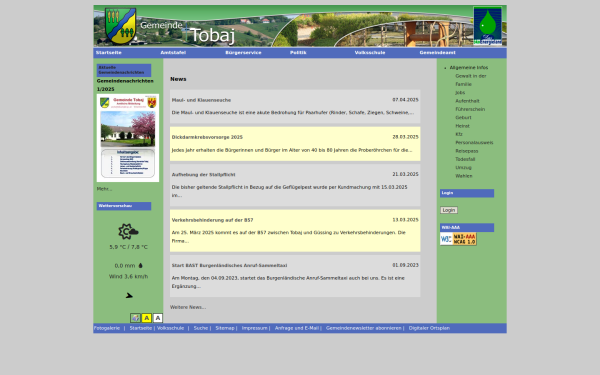Click Fotogalerie in the footer
Image resolution: width=600 pixels, height=375 pixels.
107,328
